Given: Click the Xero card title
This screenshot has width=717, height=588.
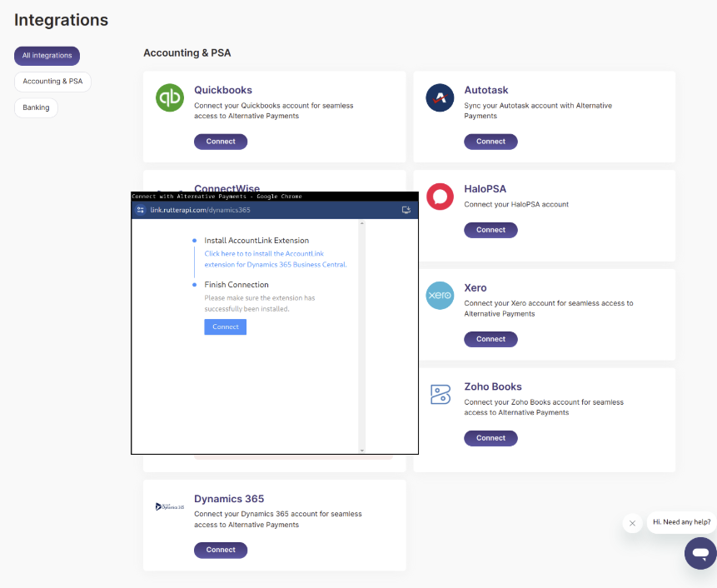Looking at the screenshot, I should tap(476, 287).
